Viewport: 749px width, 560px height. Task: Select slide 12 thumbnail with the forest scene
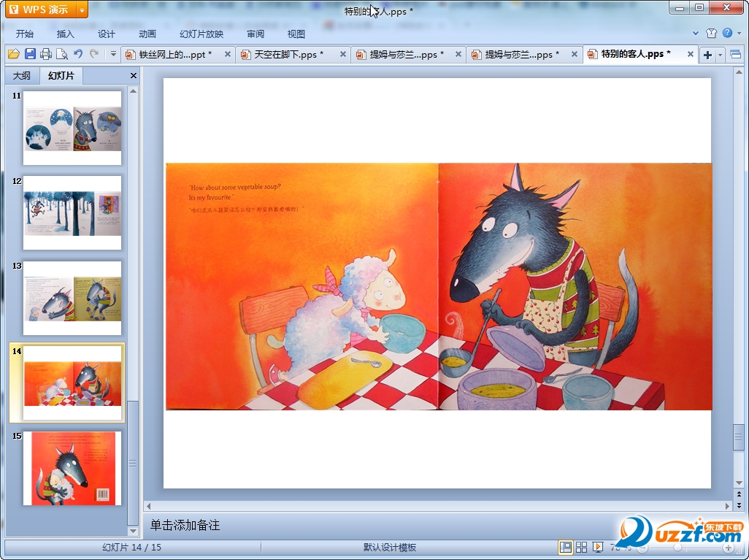(72, 212)
